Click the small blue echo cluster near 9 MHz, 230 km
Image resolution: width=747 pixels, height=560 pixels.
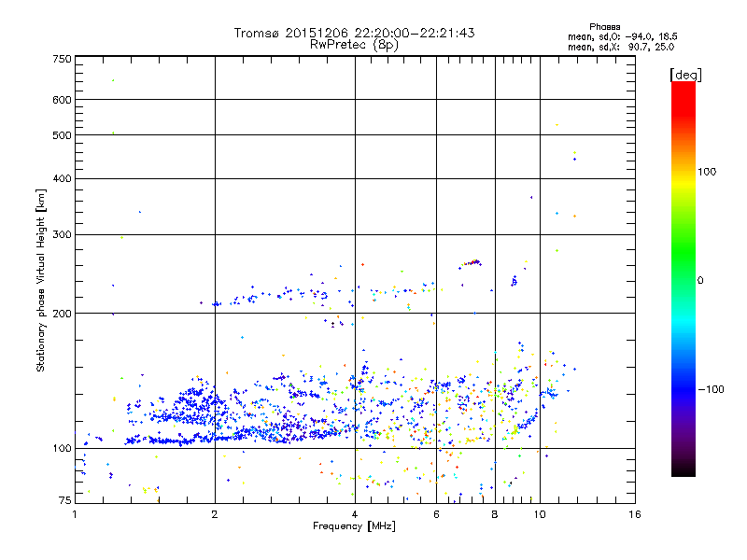(x=514, y=281)
